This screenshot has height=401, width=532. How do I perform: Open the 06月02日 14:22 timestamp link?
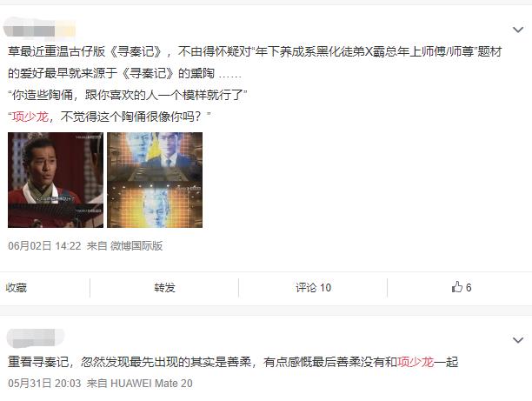pyautogui.click(x=44, y=245)
